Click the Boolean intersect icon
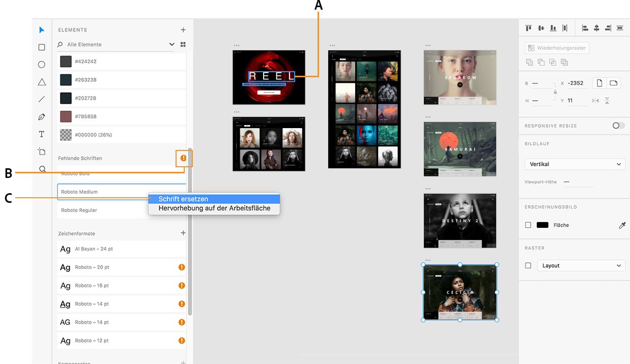The width and height of the screenshot is (630, 364). pyautogui.click(x=553, y=62)
